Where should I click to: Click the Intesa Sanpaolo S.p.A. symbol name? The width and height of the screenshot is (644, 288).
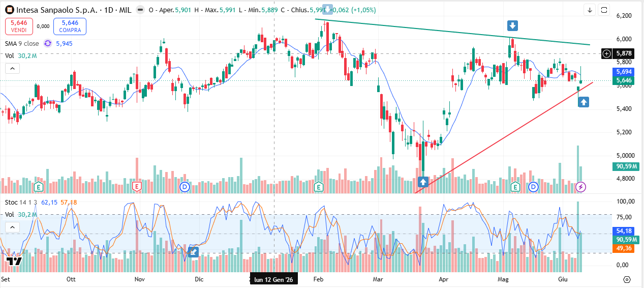click(x=56, y=10)
